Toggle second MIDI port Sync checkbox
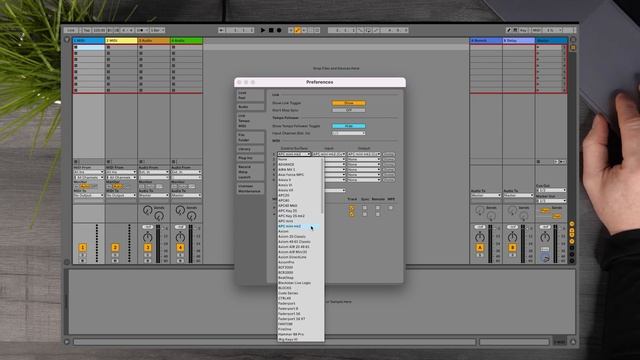This screenshot has height=360, width=640. pyautogui.click(x=365, y=214)
